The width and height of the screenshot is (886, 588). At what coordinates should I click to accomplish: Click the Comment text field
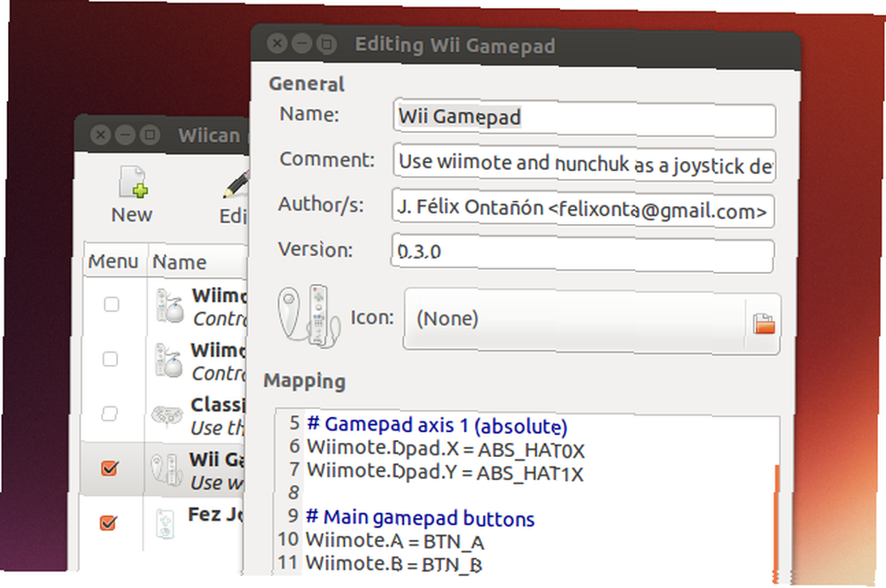point(584,163)
